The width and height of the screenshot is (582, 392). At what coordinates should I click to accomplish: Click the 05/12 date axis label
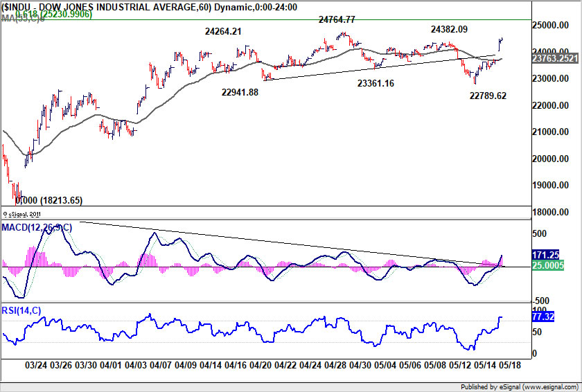[x=460, y=365]
